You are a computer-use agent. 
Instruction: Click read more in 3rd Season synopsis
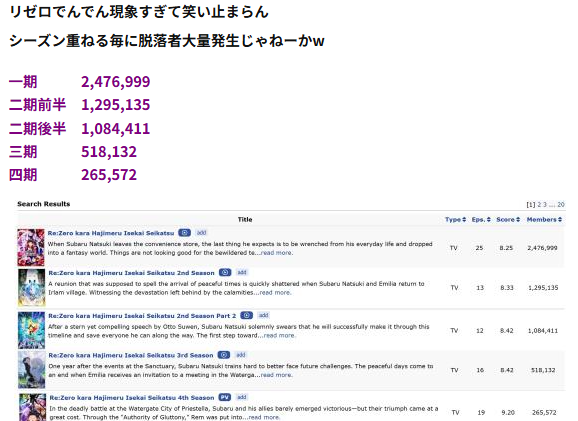tap(276, 375)
